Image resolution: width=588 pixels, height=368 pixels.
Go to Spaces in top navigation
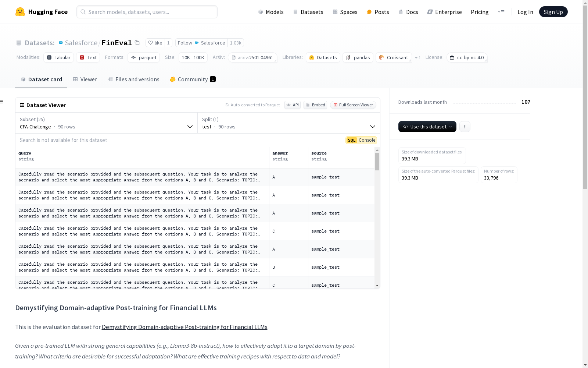345,12
